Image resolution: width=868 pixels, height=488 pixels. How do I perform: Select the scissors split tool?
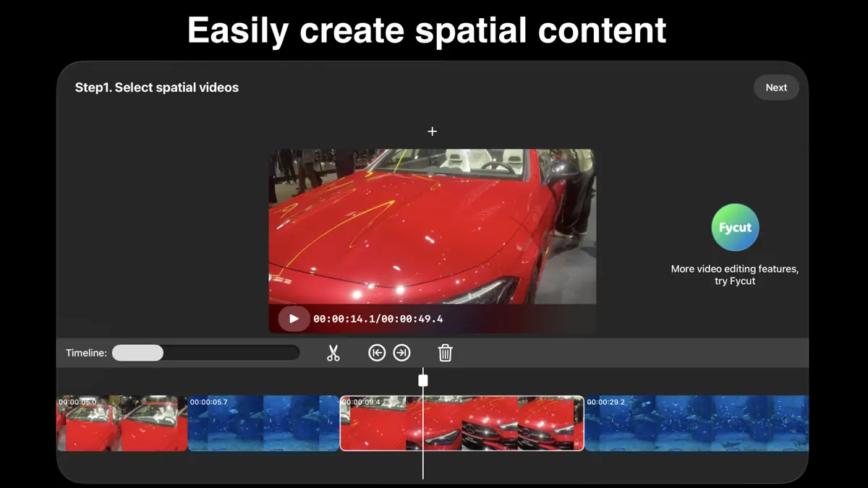tap(333, 353)
